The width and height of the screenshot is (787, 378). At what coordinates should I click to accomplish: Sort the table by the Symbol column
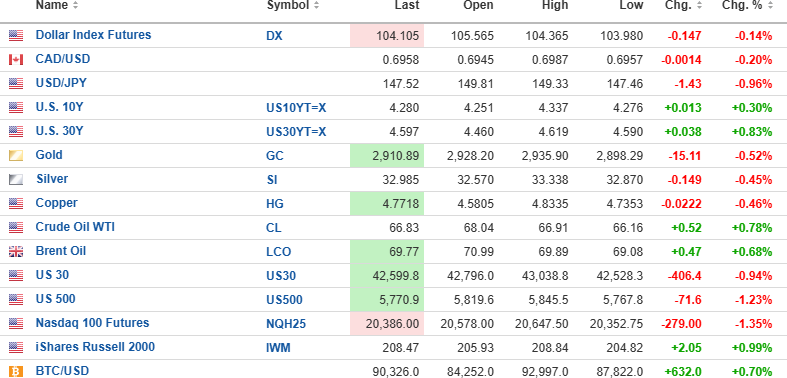(293, 6)
